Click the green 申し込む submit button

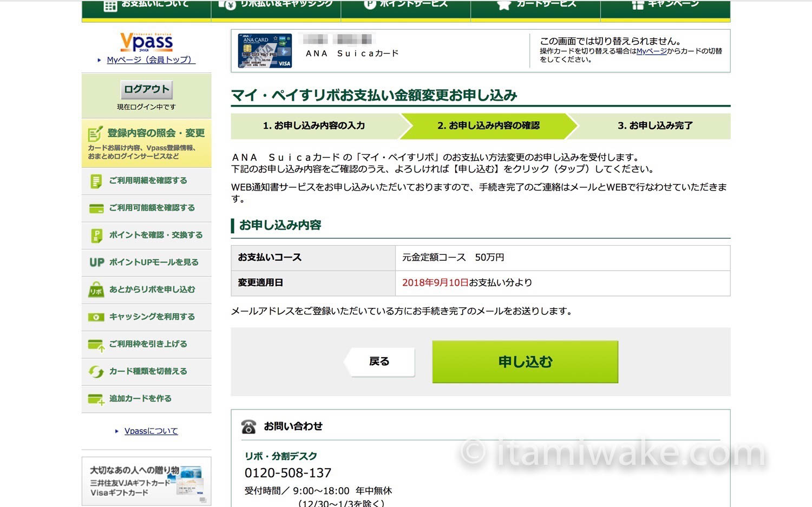[525, 361]
